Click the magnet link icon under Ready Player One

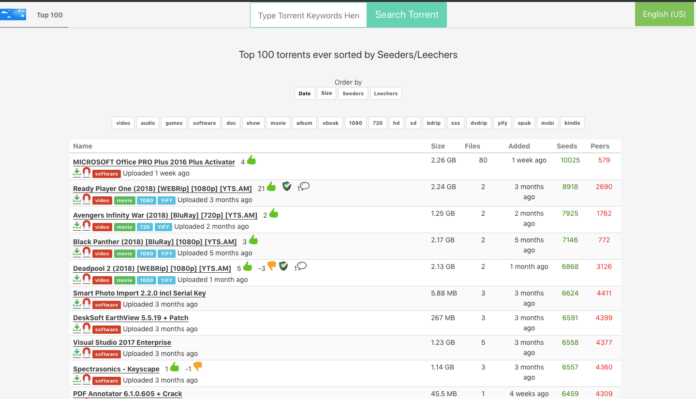(87, 199)
